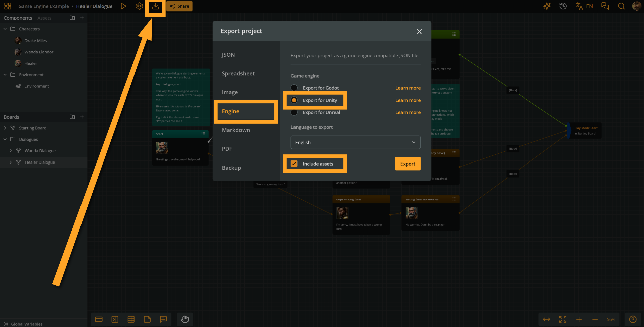Select Export for Unity radio button
The width and height of the screenshot is (644, 327).
(x=294, y=100)
